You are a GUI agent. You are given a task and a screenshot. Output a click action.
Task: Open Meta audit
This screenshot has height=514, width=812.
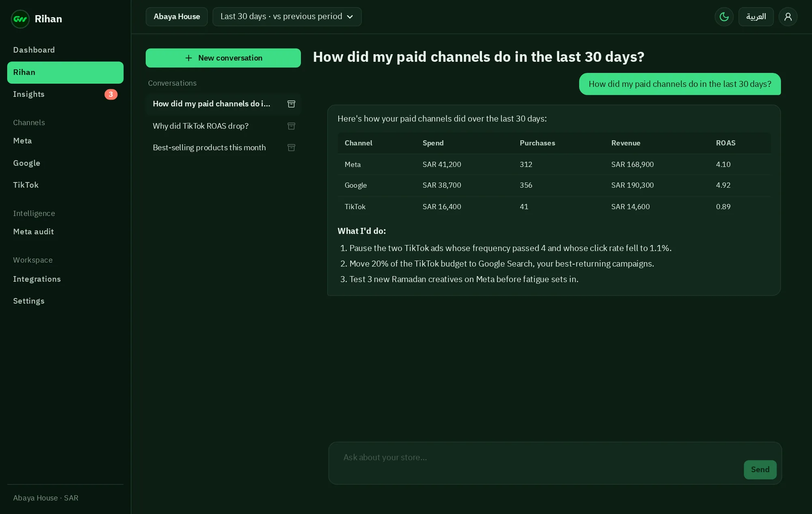pos(65,232)
